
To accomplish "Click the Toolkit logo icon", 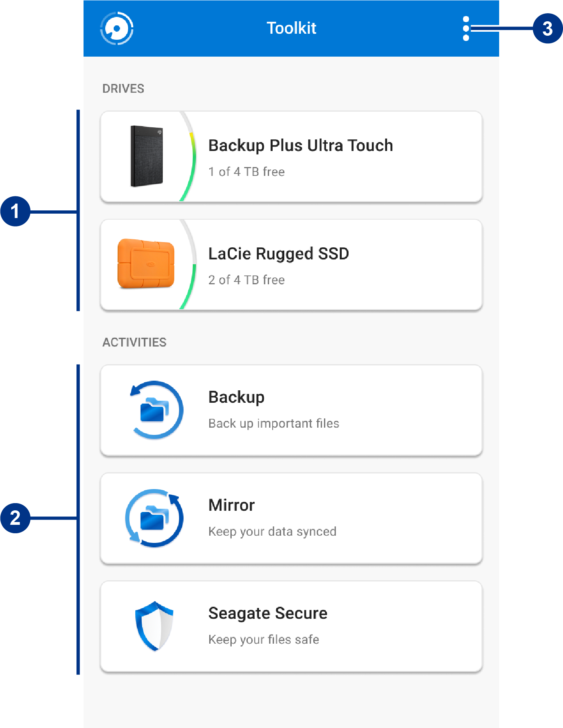I will coord(117,28).
